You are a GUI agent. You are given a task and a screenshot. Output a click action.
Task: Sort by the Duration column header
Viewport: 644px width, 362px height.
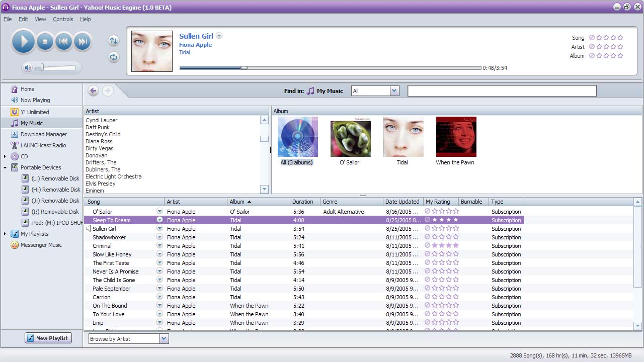305,202
